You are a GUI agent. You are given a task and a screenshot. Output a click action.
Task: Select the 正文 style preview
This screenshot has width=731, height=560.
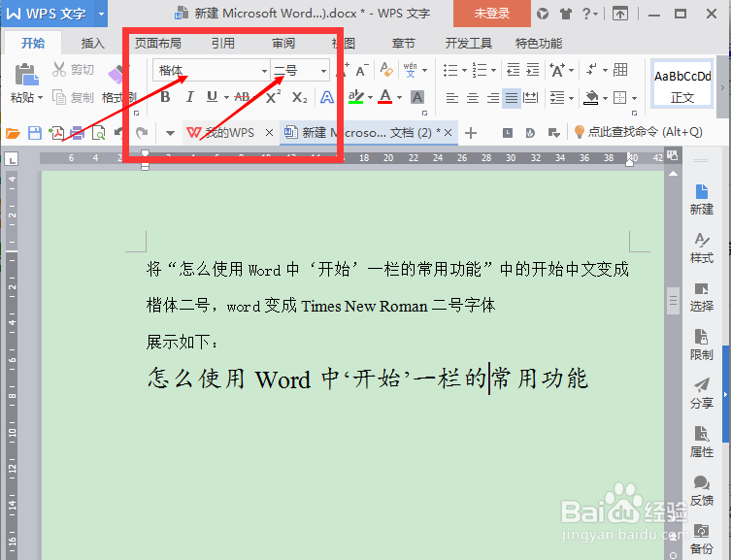tap(682, 85)
